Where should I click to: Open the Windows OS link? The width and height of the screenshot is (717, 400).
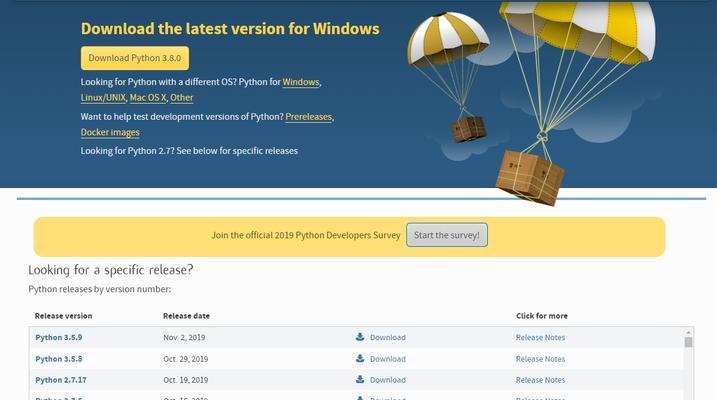coord(301,82)
